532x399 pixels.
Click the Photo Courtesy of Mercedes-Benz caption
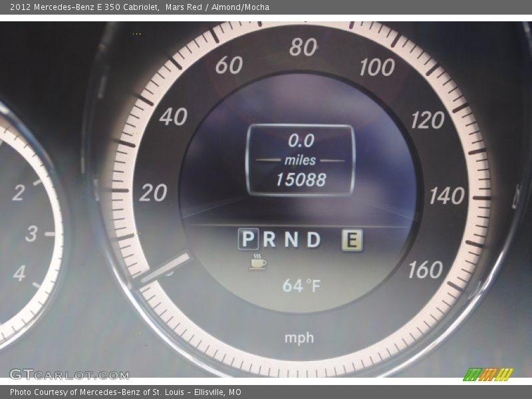(126, 392)
